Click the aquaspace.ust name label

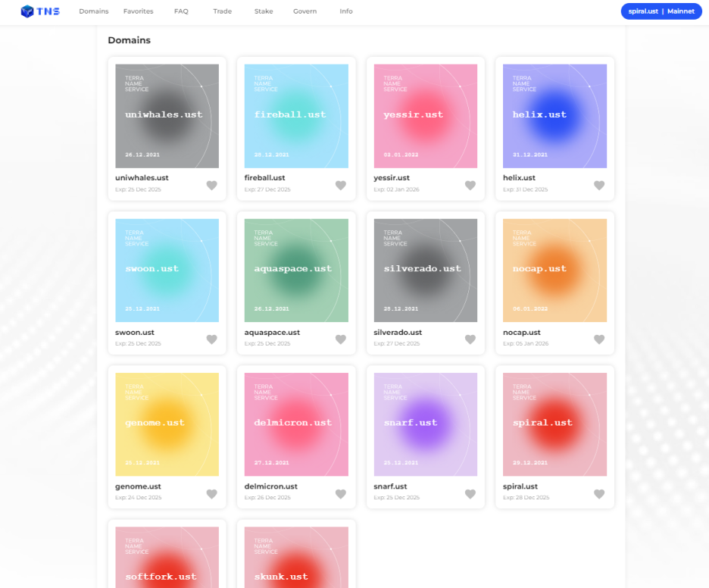coord(272,333)
